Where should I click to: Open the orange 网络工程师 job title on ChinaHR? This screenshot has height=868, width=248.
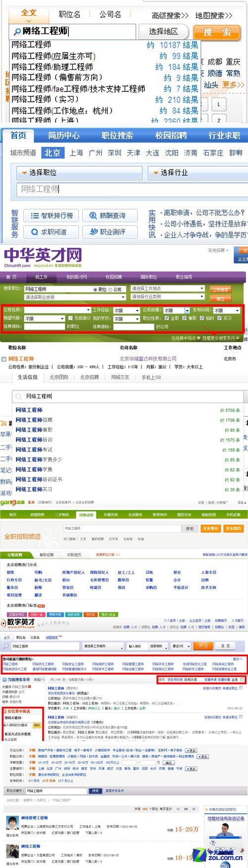click(21, 359)
